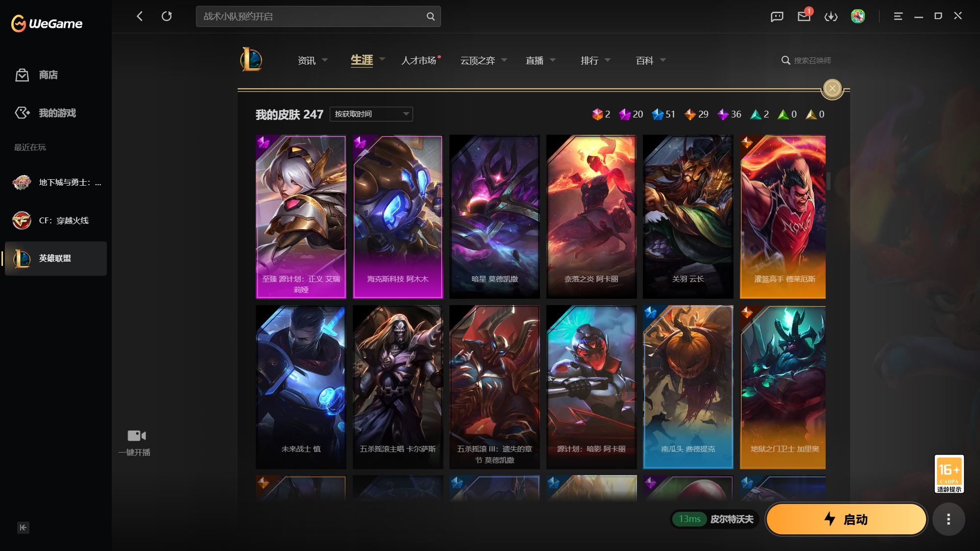Filter by orange gem showing count 29
Screen dimensions: 980x551
(x=690, y=114)
